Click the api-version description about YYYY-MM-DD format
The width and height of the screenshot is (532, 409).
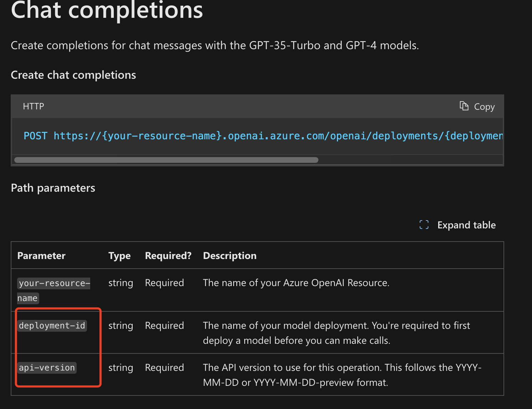click(342, 375)
